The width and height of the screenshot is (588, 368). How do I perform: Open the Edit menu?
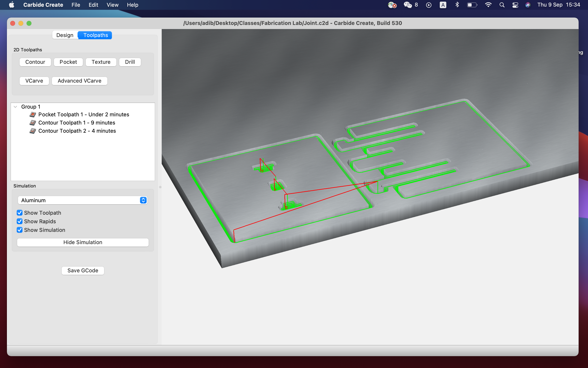93,5
